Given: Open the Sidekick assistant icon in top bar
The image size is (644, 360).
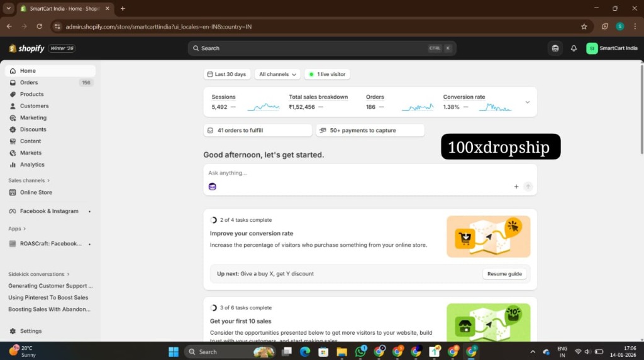Looking at the screenshot, I should pos(555,48).
